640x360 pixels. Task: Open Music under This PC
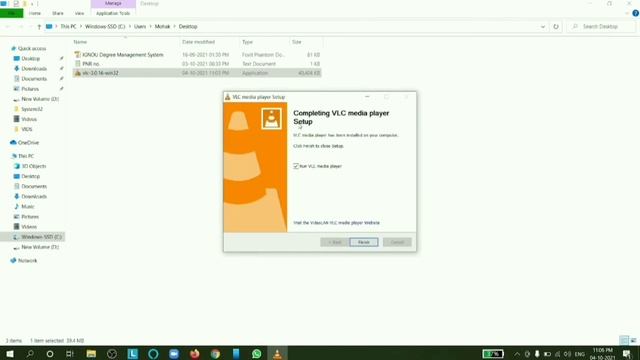[28, 207]
